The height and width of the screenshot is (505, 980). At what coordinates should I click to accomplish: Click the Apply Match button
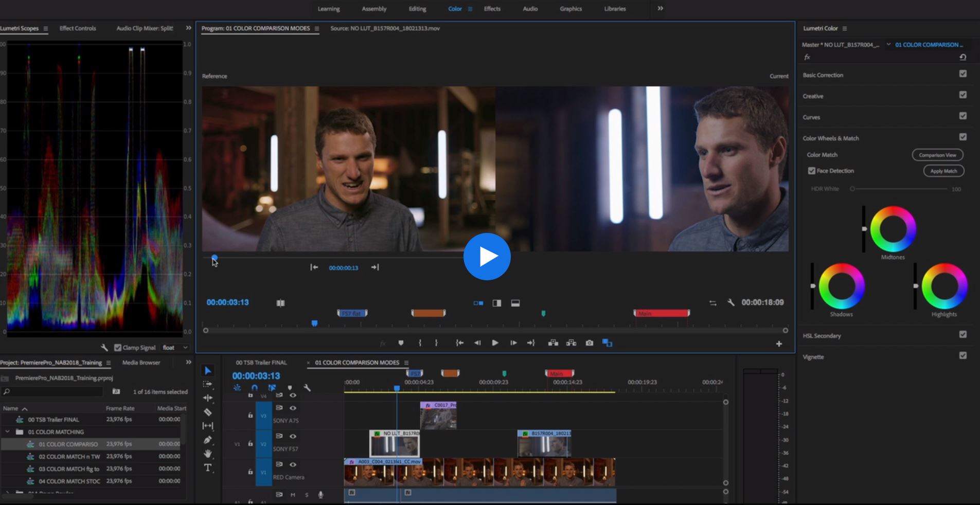click(943, 171)
